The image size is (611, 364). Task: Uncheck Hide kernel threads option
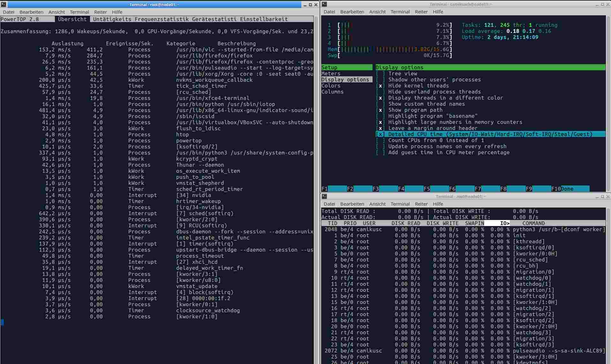tap(380, 86)
